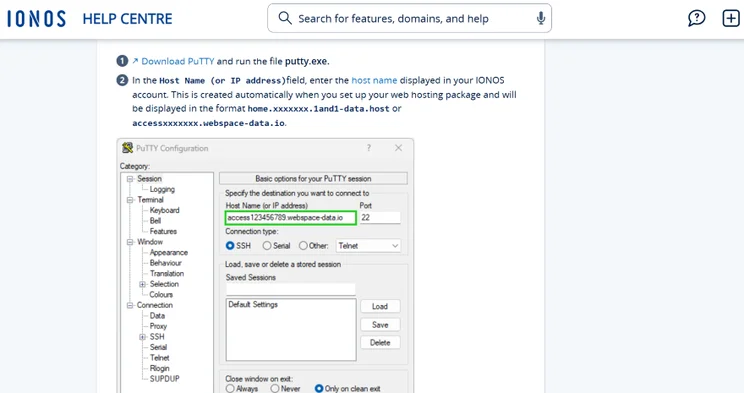744x393 pixels.
Task: Select the Serial connection type radio
Action: tap(267, 245)
